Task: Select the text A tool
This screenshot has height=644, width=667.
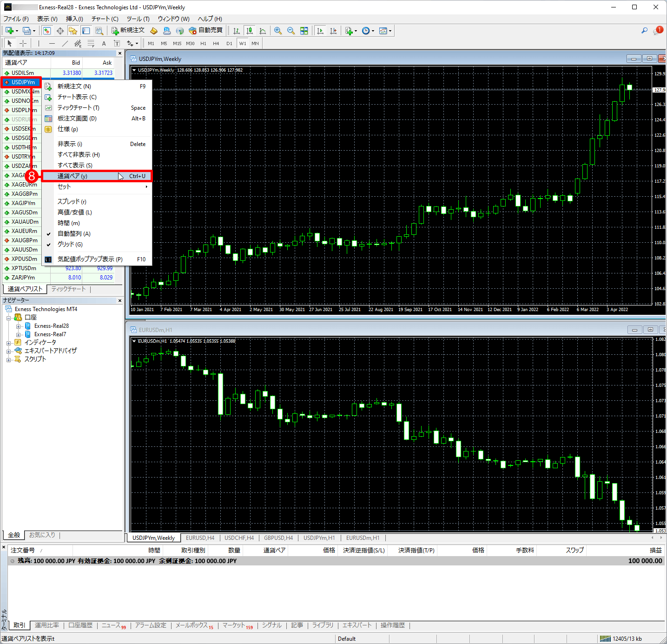Action: pyautogui.click(x=104, y=43)
